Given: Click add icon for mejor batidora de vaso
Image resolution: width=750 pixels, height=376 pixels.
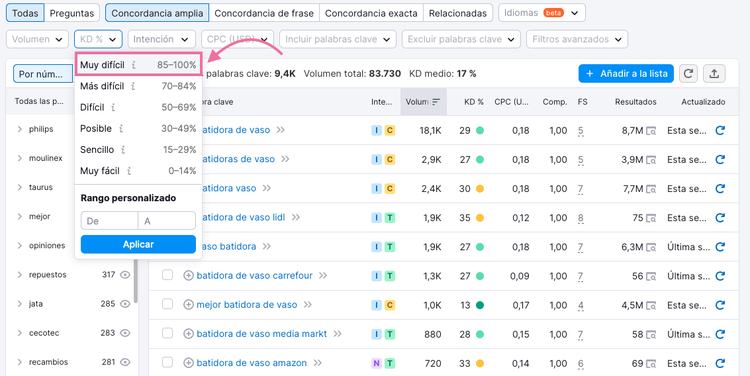Looking at the screenshot, I should click(x=188, y=305).
